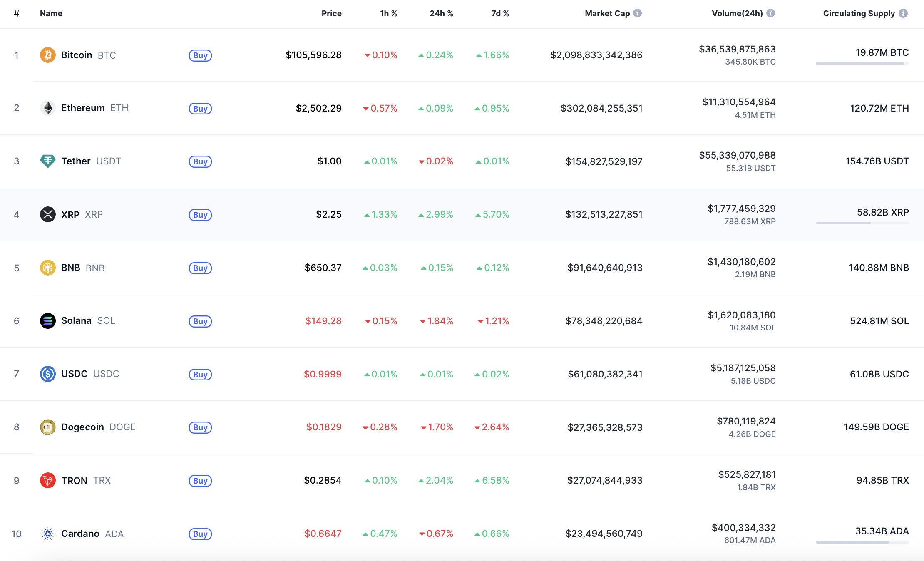Click the Ethereum diamond logo icon
The image size is (924, 561).
point(48,108)
